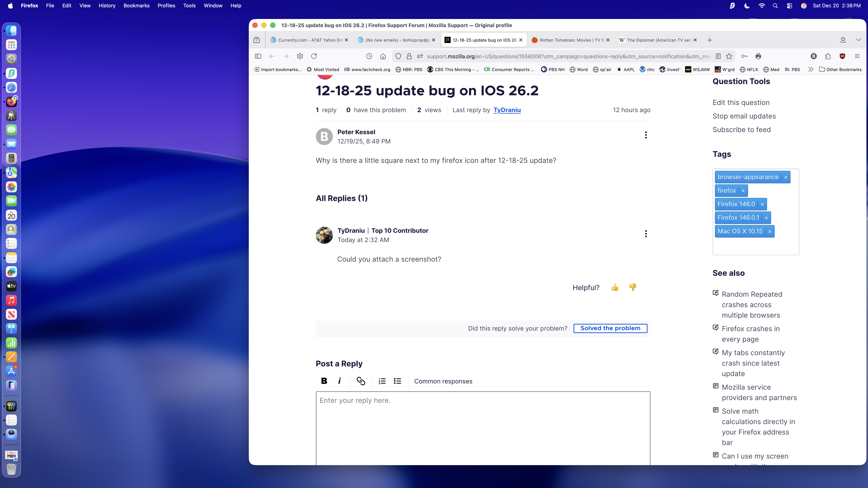Insert a bulleted list in the reply
868x488 pixels.
pos(397,381)
